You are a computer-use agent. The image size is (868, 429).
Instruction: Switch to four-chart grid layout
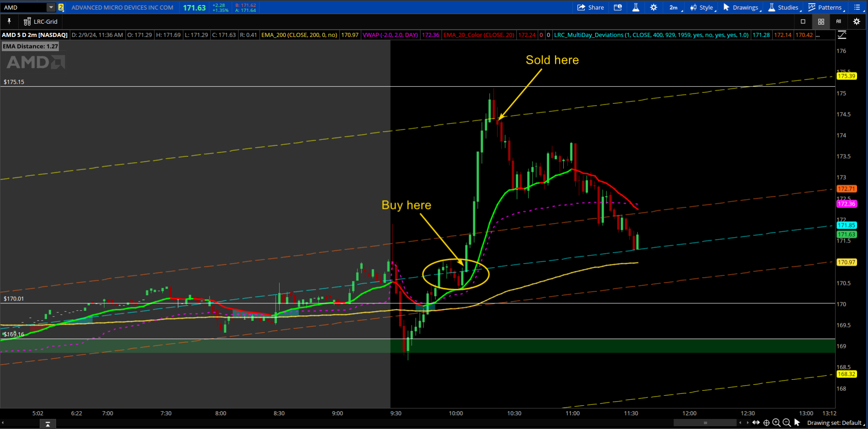point(821,21)
